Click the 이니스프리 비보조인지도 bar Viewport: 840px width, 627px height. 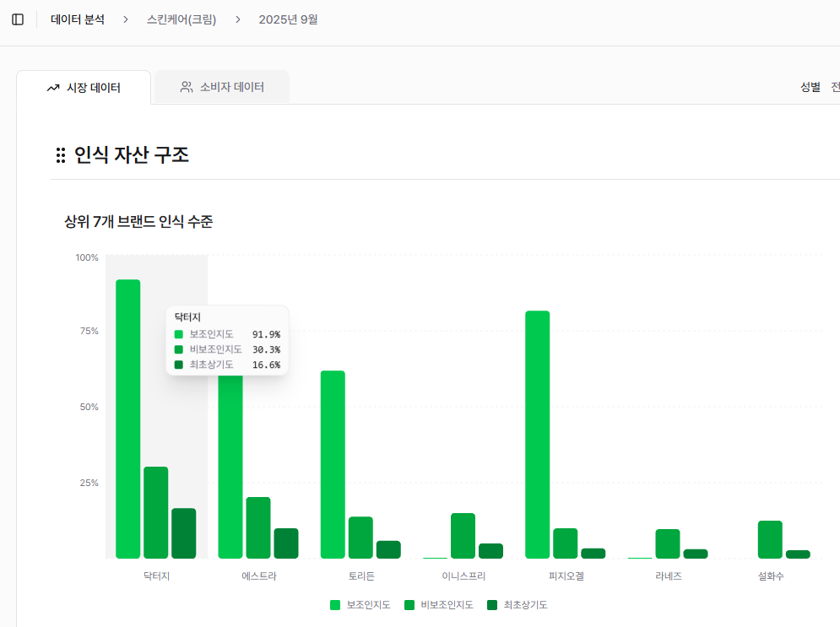point(463,536)
